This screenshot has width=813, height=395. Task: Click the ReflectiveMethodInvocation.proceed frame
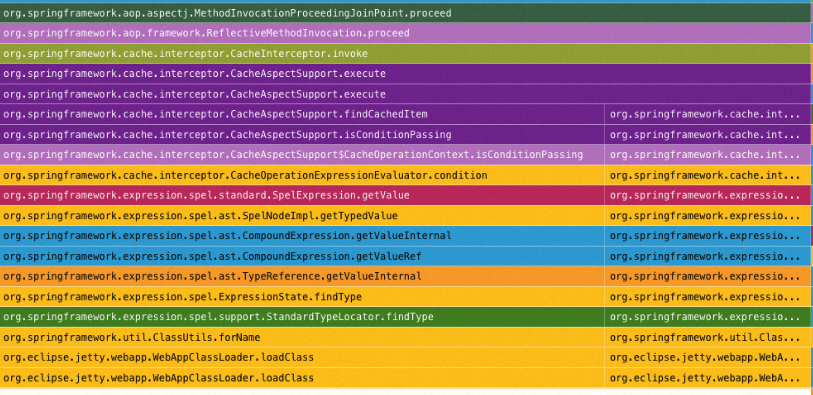[405, 33]
